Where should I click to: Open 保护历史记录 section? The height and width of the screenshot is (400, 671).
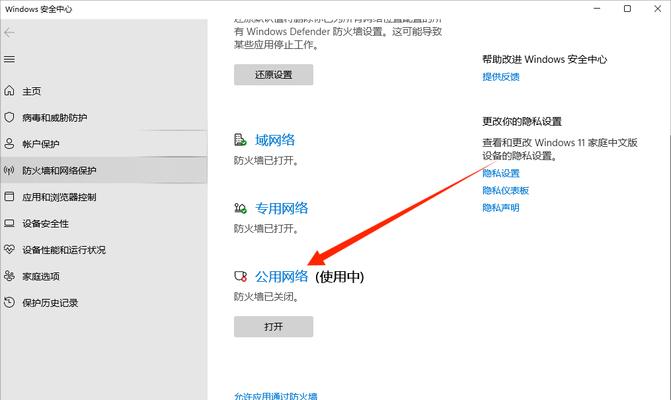(x=50, y=303)
